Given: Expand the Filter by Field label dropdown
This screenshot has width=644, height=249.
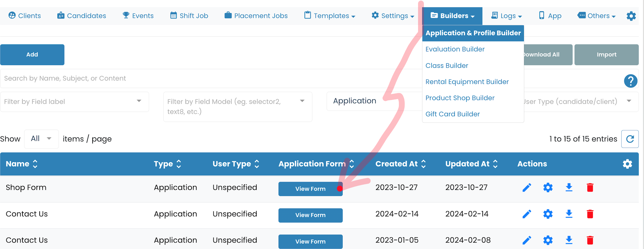Looking at the screenshot, I should [x=75, y=101].
